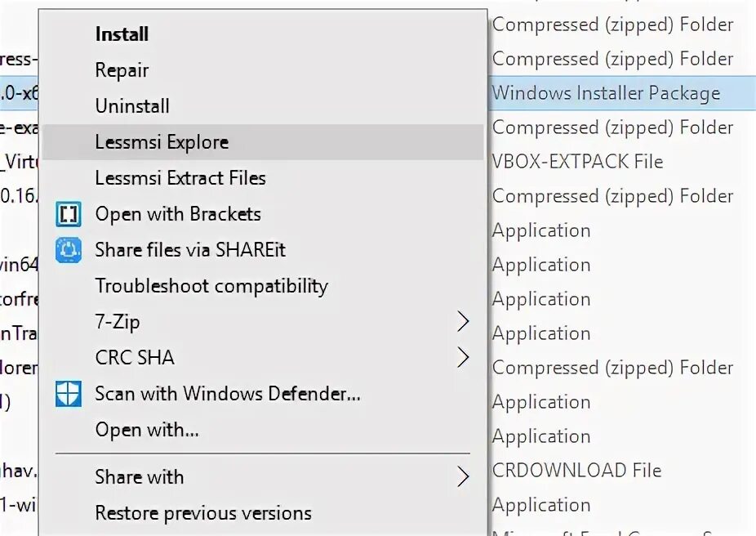Click the SHAREit icon

[68, 250]
